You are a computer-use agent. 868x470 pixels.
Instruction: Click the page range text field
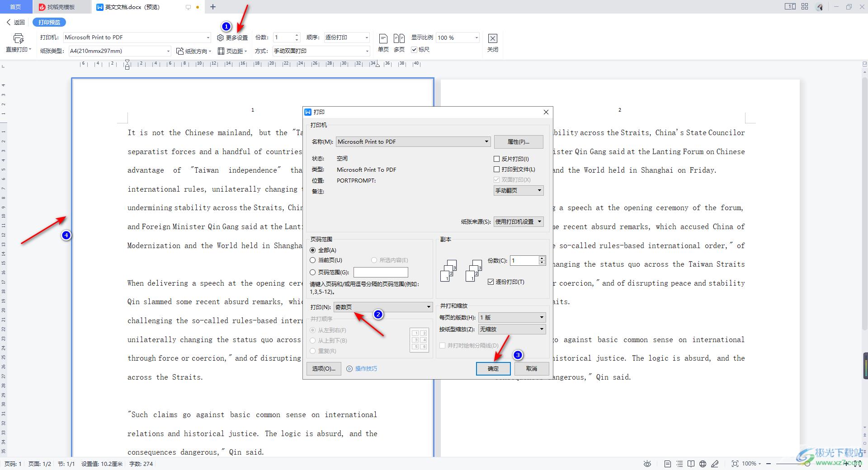tap(381, 272)
